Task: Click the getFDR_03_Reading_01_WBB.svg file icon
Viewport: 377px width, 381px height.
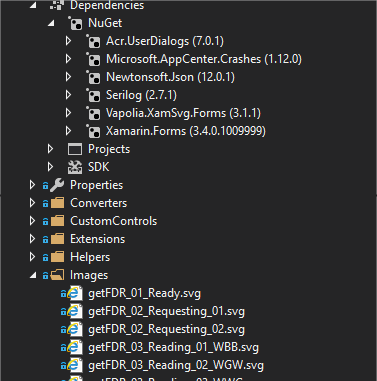Action: [75, 347]
